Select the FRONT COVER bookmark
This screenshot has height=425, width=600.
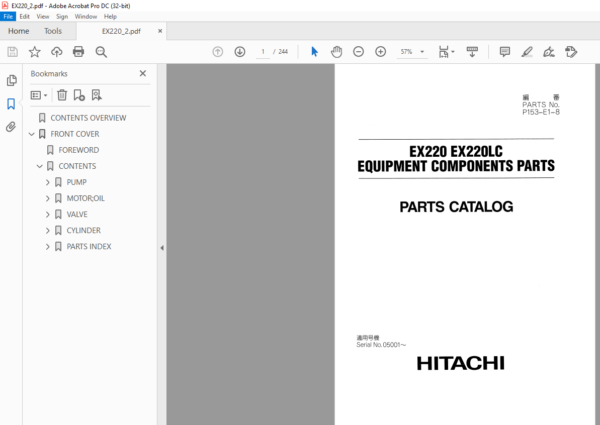[x=75, y=134]
